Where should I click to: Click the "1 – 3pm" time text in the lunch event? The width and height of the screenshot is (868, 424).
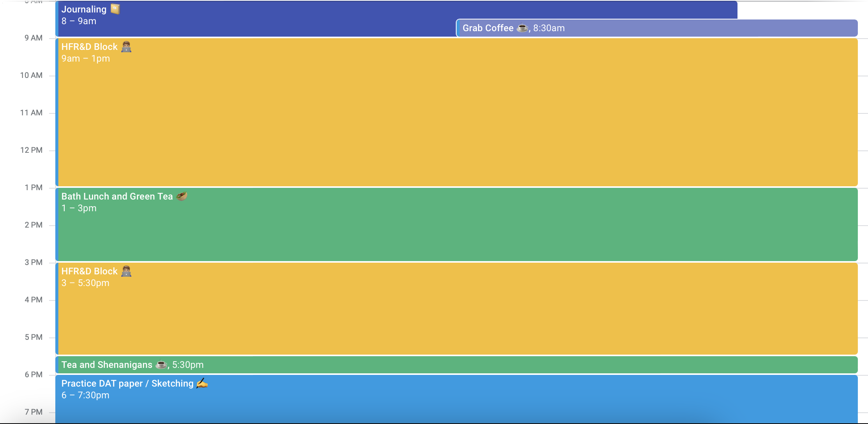click(x=79, y=208)
